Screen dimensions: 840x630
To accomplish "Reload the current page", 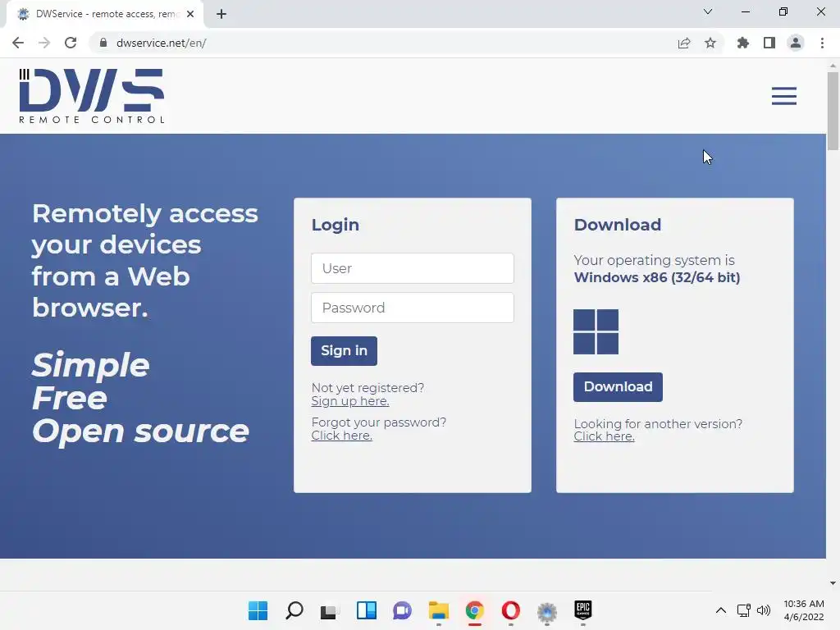I will [x=71, y=43].
